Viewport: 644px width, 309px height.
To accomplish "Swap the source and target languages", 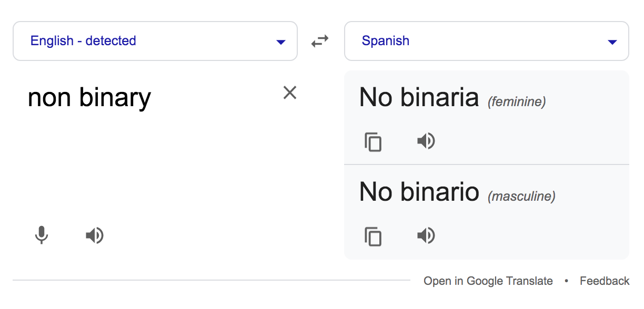I will pos(320,41).
